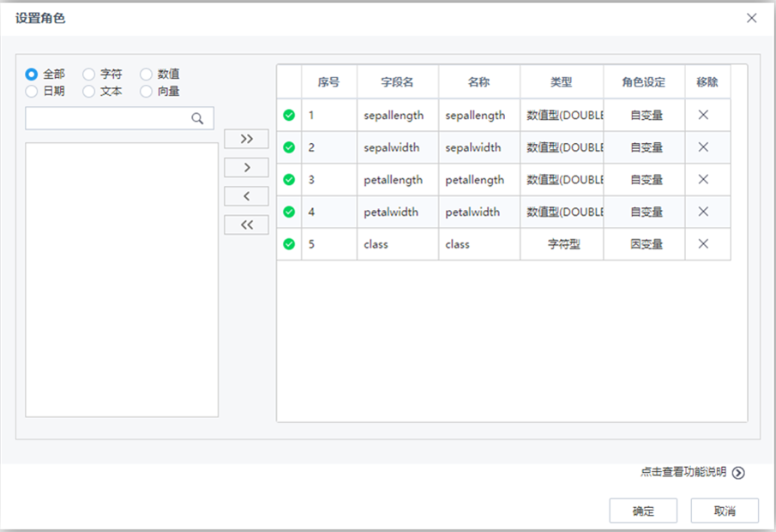Choose the 向量 radio button

click(x=146, y=89)
